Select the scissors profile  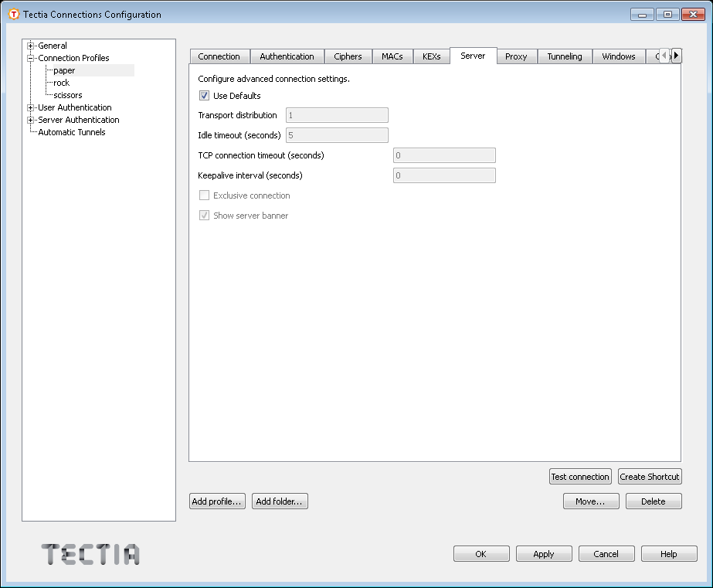[x=66, y=95]
